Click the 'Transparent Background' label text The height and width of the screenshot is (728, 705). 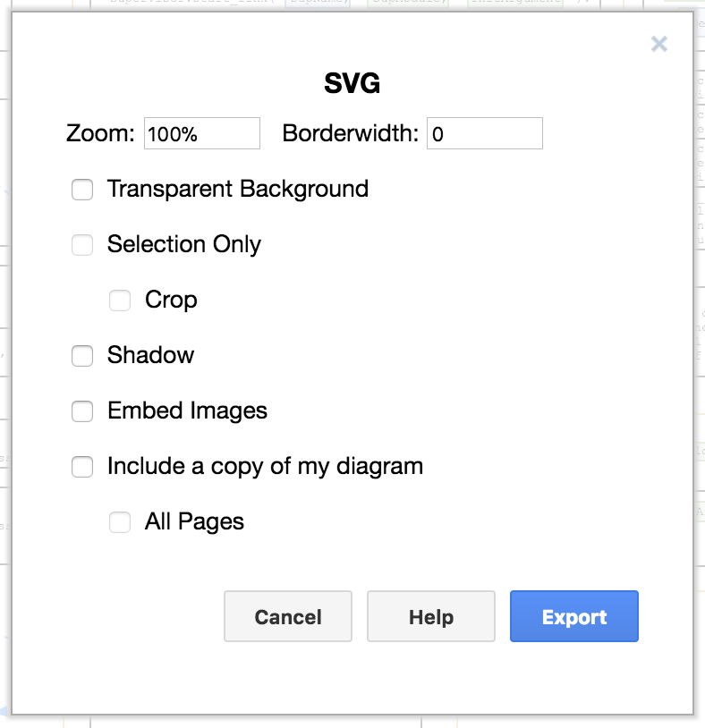click(x=238, y=190)
